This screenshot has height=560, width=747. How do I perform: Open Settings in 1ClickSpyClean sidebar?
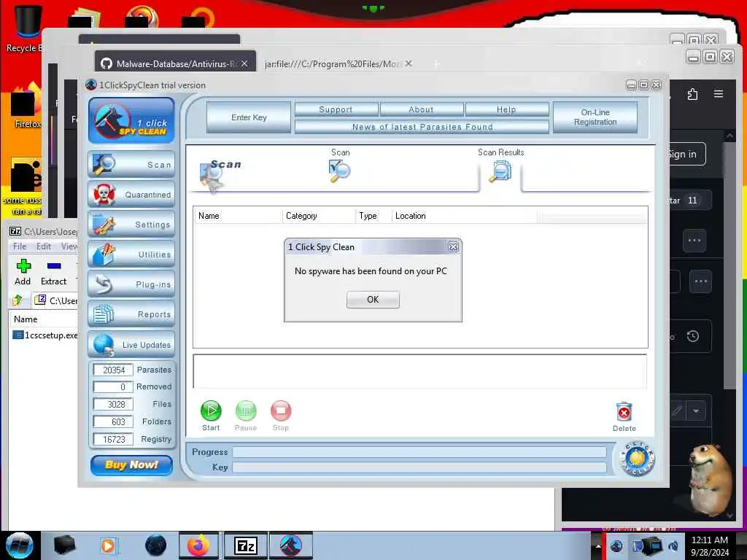tap(131, 225)
